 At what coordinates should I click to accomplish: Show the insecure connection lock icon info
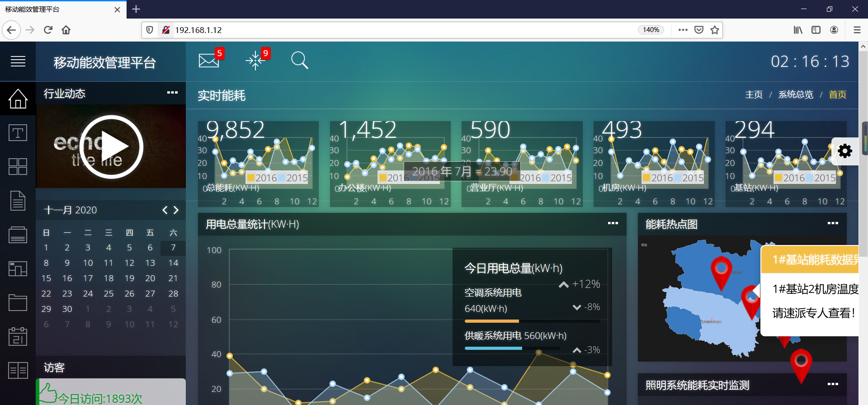tap(166, 30)
